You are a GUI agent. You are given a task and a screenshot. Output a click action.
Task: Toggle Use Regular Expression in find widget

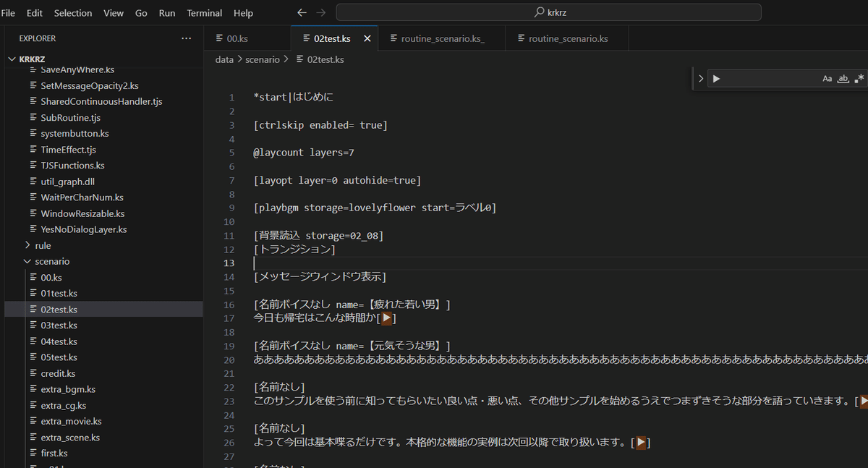point(859,79)
